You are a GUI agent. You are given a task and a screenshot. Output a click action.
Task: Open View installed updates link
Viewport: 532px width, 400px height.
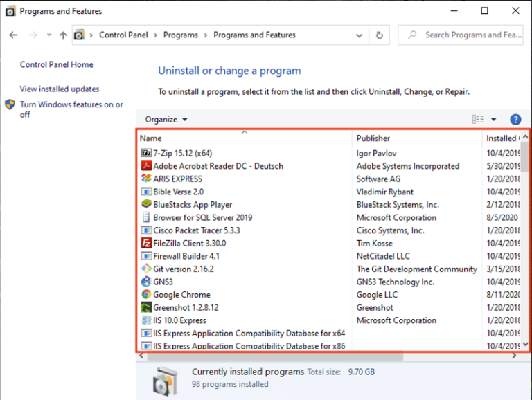60,89
